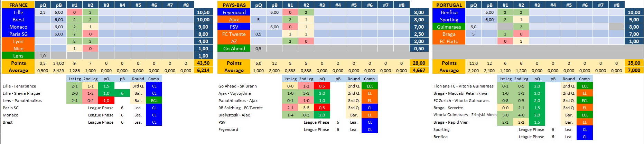Select the Lille - Fenerbahce match label
The width and height of the screenshot is (644, 144).
coord(19,86)
